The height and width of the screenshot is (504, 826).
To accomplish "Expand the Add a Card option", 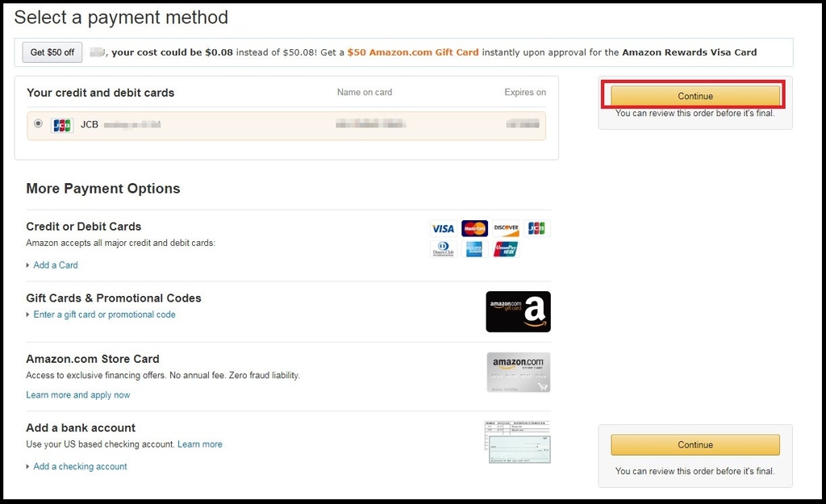I will tap(56, 264).
